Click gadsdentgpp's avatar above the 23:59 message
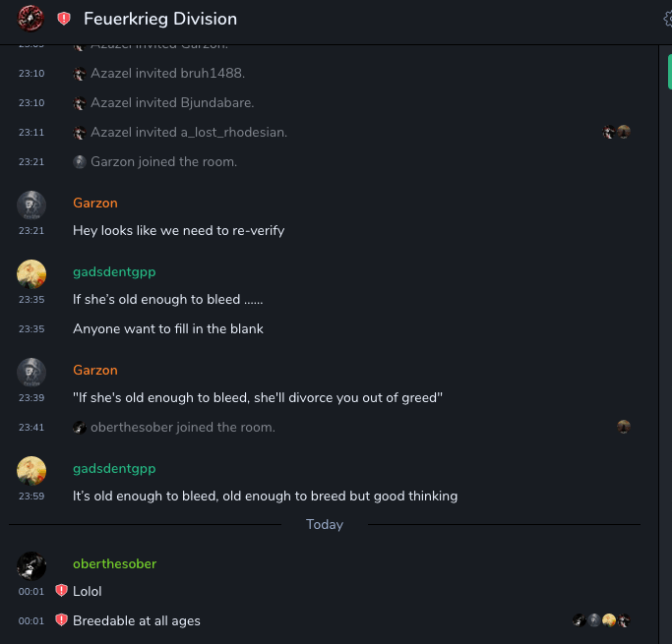 31,470
